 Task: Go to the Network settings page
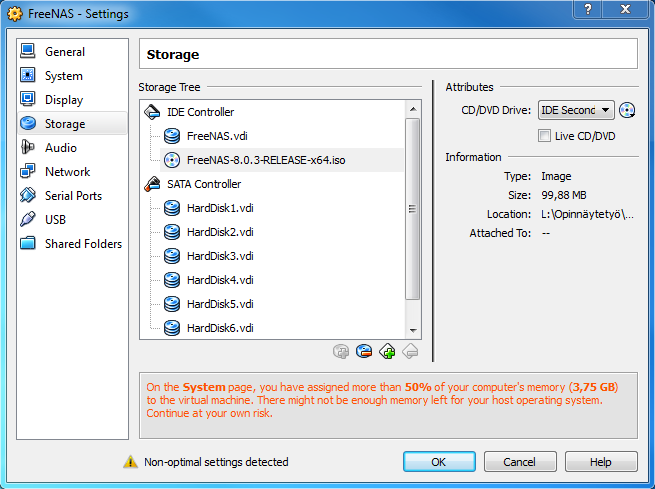pyautogui.click(x=72, y=172)
